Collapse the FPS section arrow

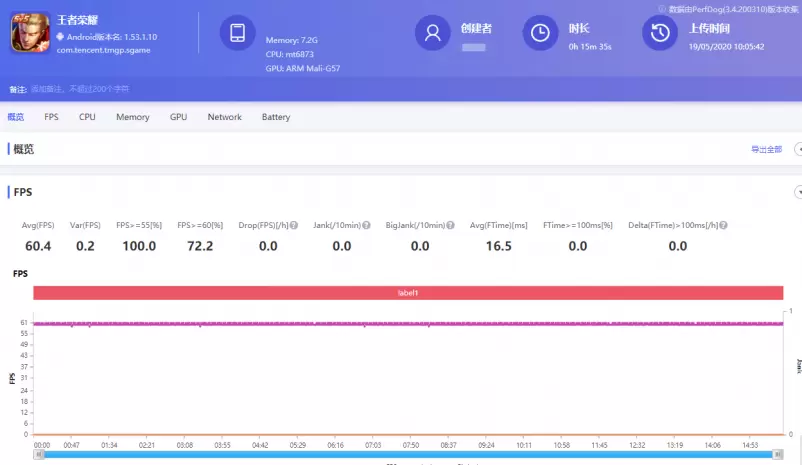coord(797,192)
